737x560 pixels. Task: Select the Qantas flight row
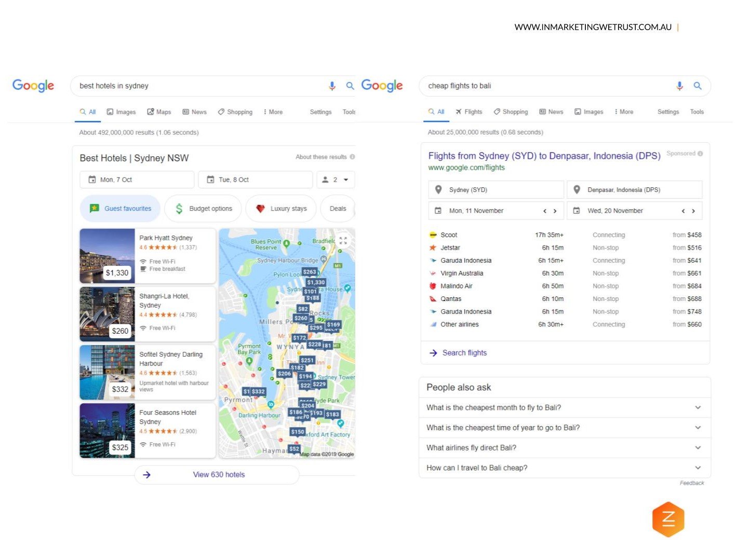[565, 299]
